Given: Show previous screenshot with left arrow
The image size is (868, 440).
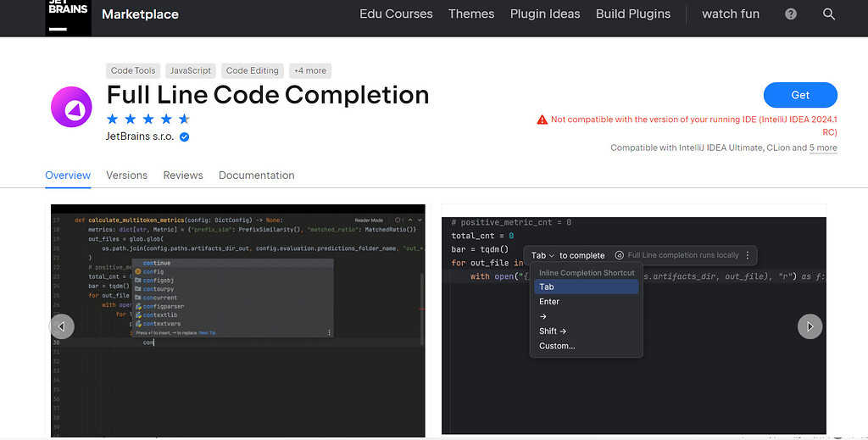Looking at the screenshot, I should 61,326.
